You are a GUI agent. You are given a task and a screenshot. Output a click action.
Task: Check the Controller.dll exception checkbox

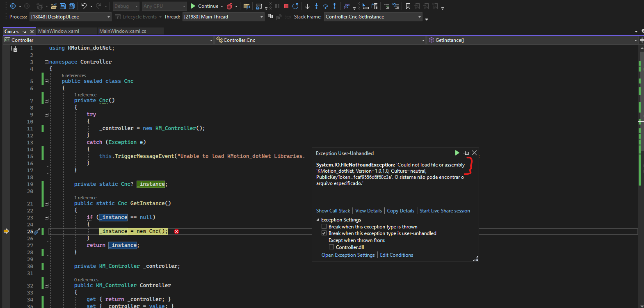tap(331, 247)
